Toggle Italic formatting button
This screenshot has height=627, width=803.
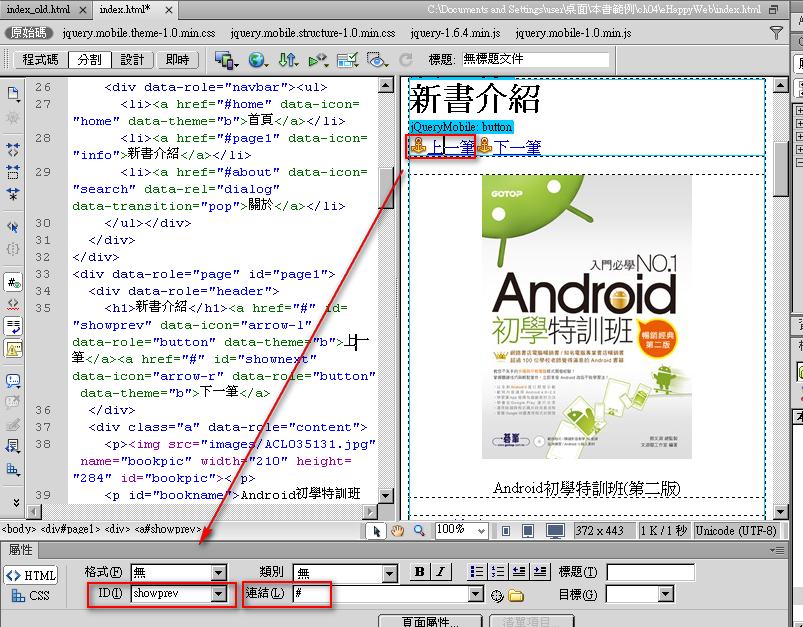coord(440,572)
